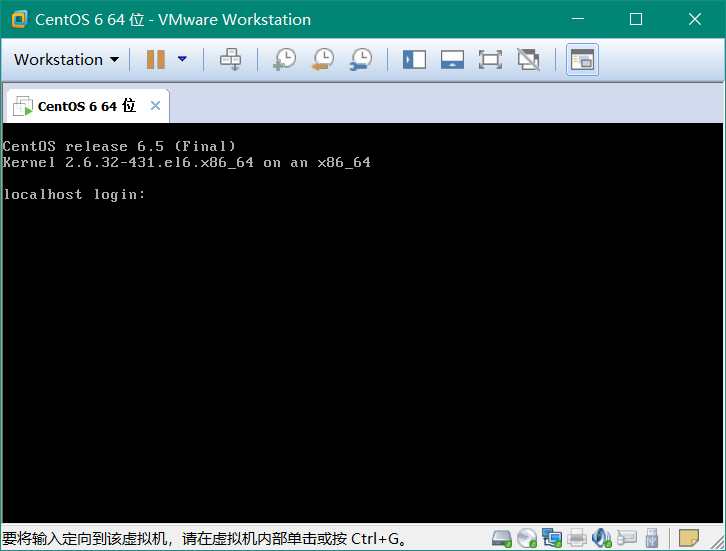The width and height of the screenshot is (726, 551).
Task: Close the CentOS 6 64 位 tab
Action: pos(156,106)
